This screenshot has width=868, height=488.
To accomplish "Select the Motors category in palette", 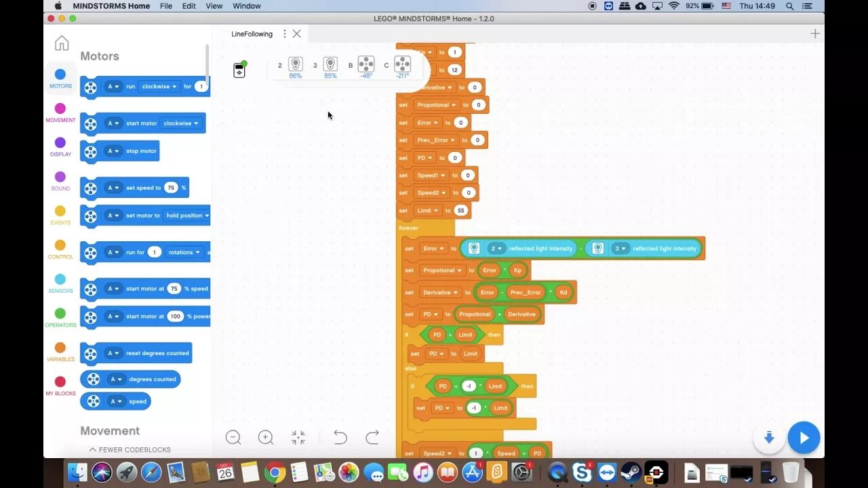I will (60, 79).
